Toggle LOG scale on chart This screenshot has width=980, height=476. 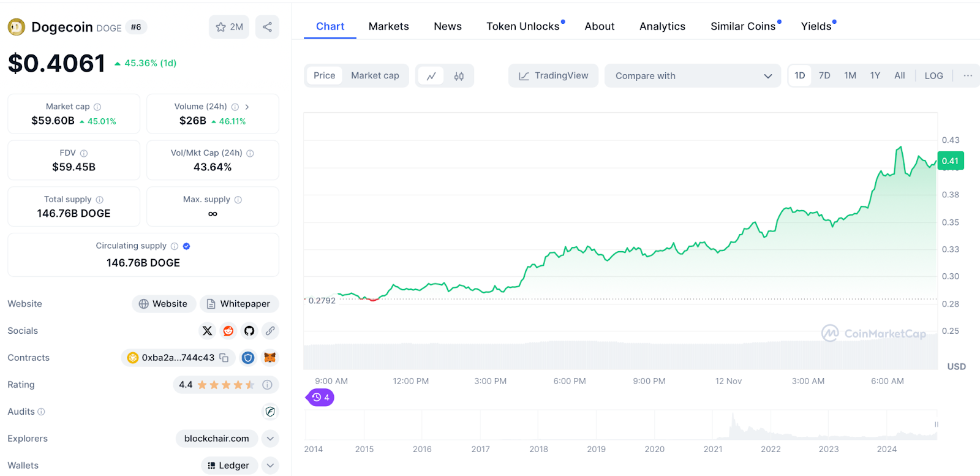tap(934, 75)
